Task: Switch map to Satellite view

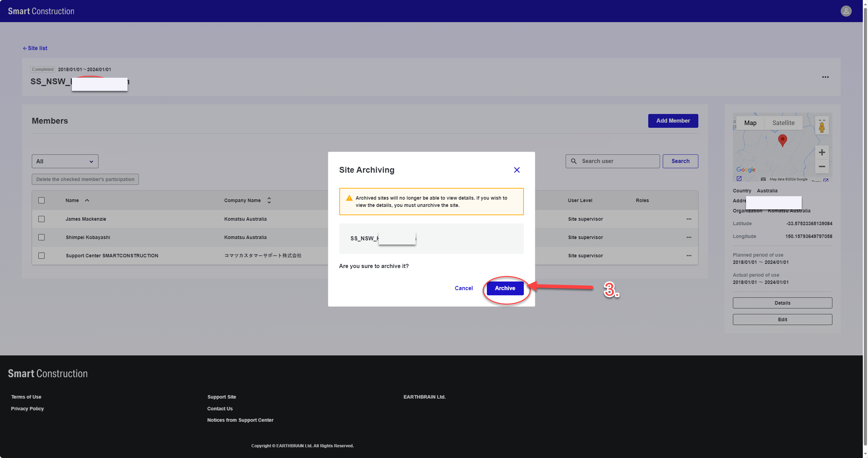Action: point(783,123)
